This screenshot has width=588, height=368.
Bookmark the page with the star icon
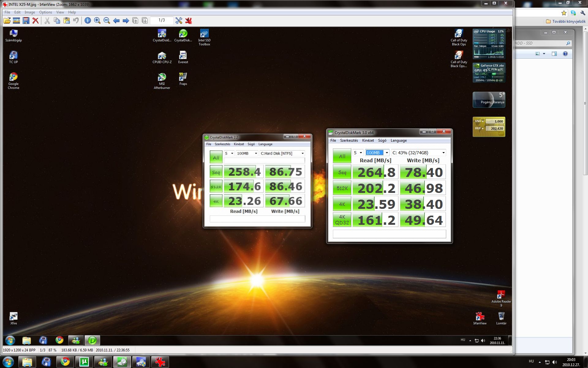564,13
